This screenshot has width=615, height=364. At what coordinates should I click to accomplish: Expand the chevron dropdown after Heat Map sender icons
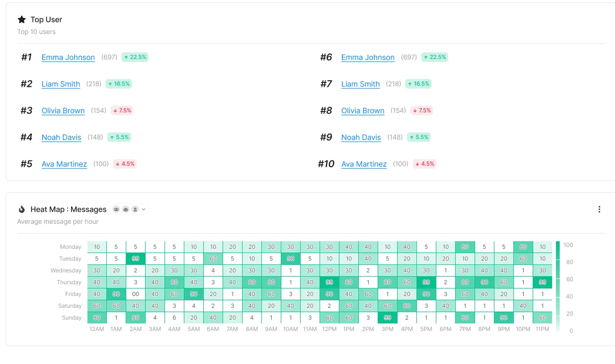click(144, 209)
